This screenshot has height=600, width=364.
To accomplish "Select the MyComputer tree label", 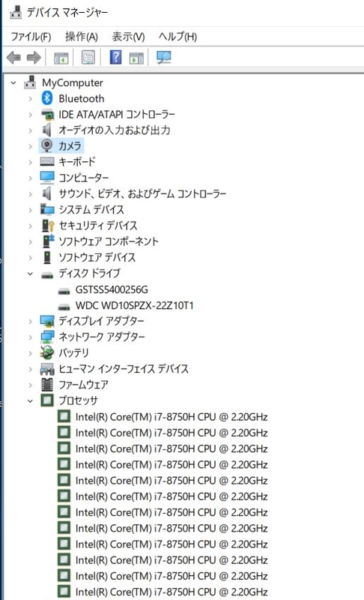I will pos(73,82).
